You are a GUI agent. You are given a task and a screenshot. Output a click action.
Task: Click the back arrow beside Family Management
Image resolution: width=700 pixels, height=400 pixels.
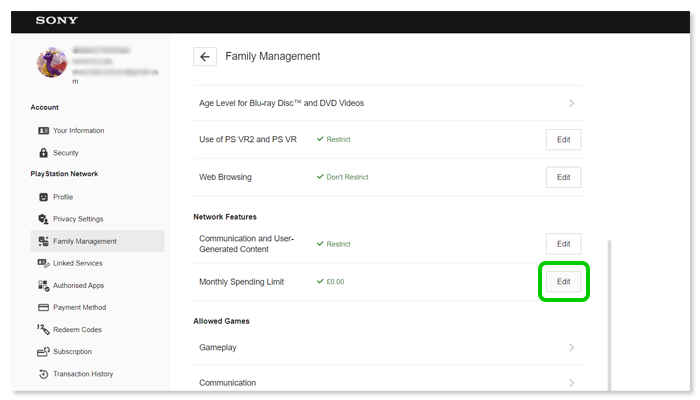coord(205,57)
